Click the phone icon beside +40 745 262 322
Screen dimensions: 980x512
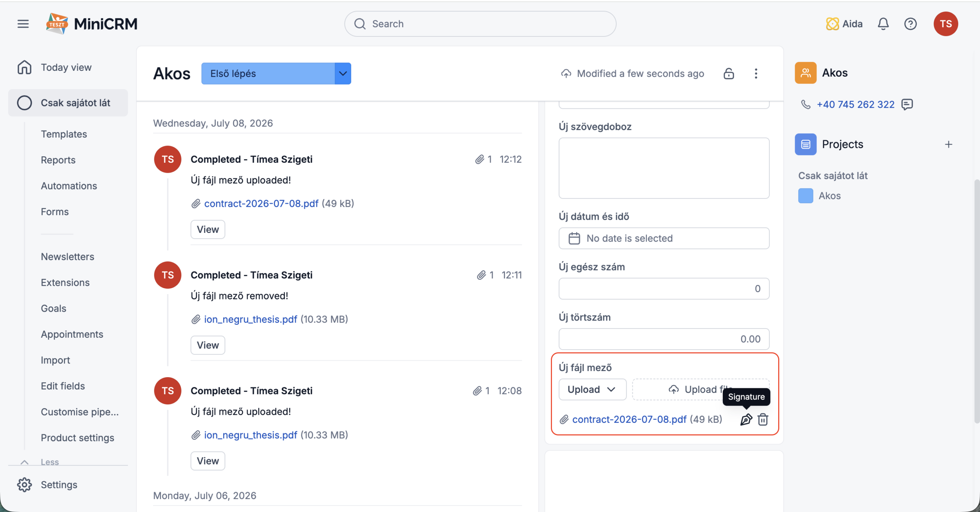click(806, 104)
